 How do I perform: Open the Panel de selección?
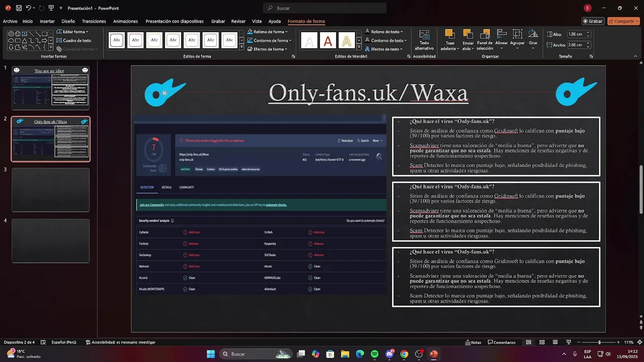click(x=485, y=40)
